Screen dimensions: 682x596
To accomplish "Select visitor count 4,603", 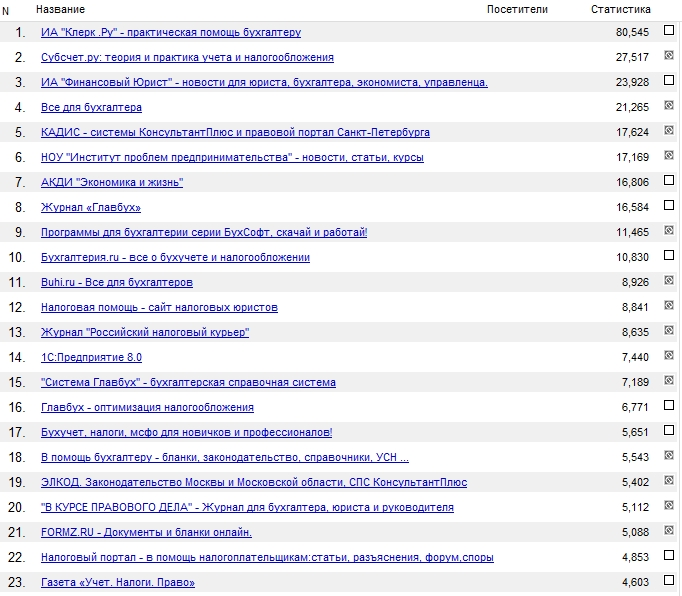I will 635,583.
